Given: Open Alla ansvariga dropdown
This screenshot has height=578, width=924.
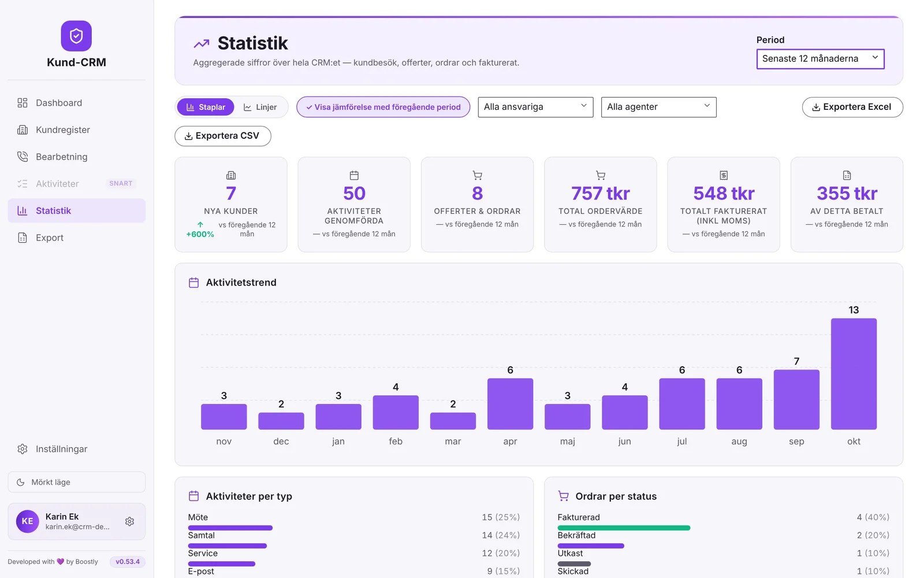Looking at the screenshot, I should (x=535, y=107).
